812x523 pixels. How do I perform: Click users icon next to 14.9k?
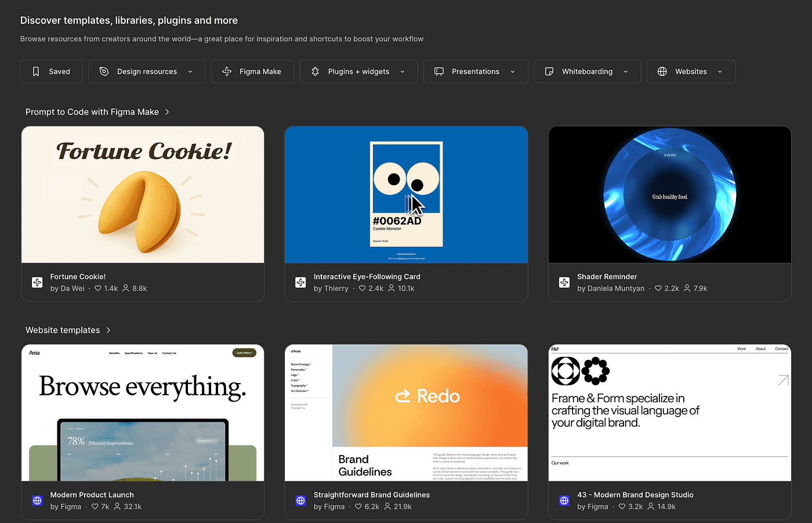pos(651,507)
